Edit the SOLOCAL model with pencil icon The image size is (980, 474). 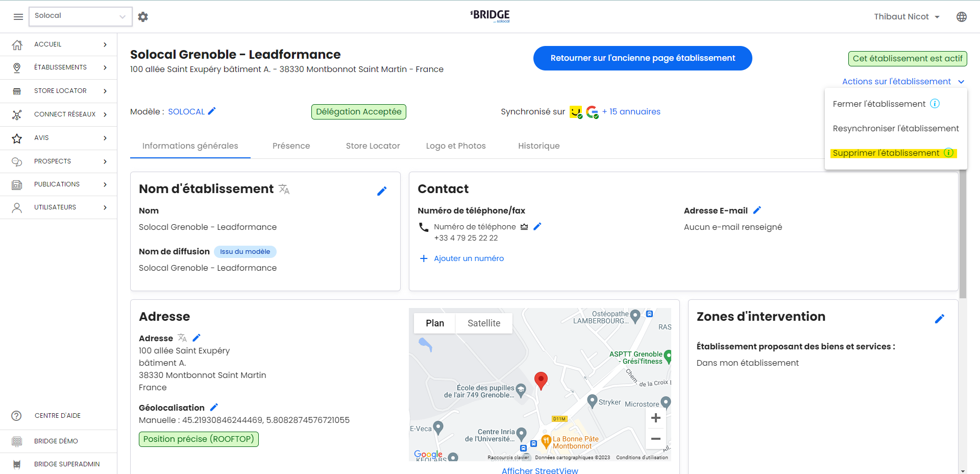[x=212, y=111]
